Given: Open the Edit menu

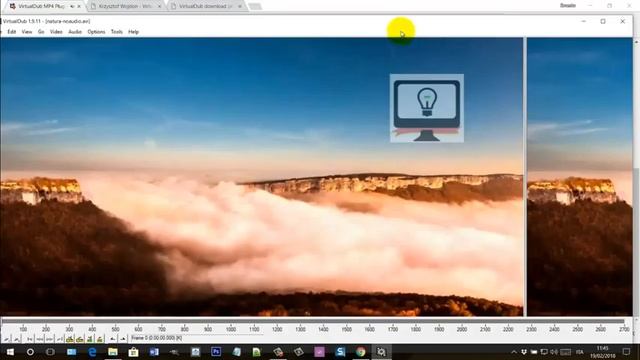Looking at the screenshot, I should [x=11, y=32].
